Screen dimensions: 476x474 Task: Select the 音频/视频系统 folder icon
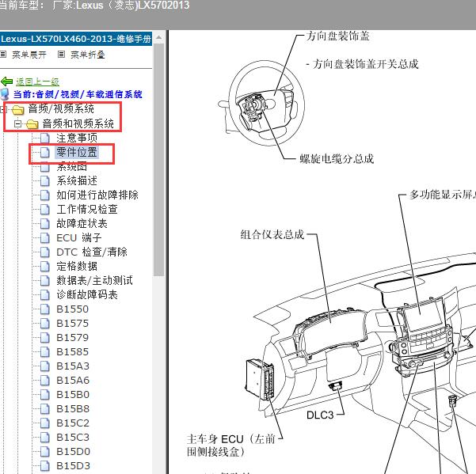click(18, 109)
